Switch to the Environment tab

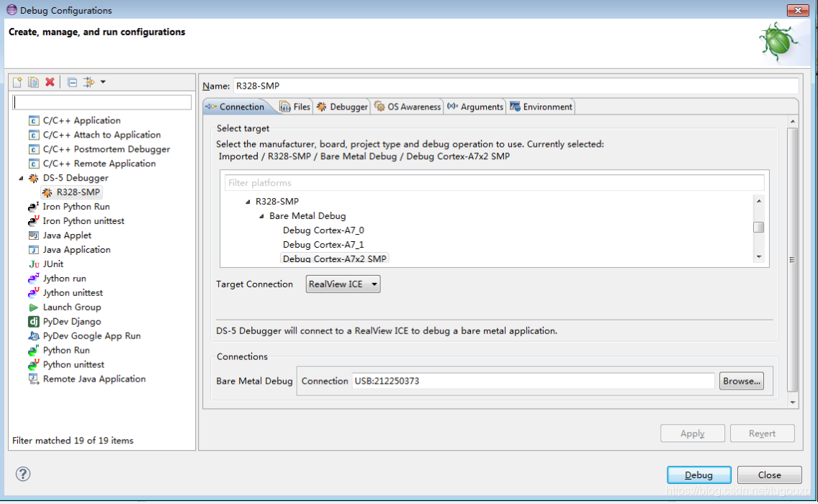pos(541,107)
